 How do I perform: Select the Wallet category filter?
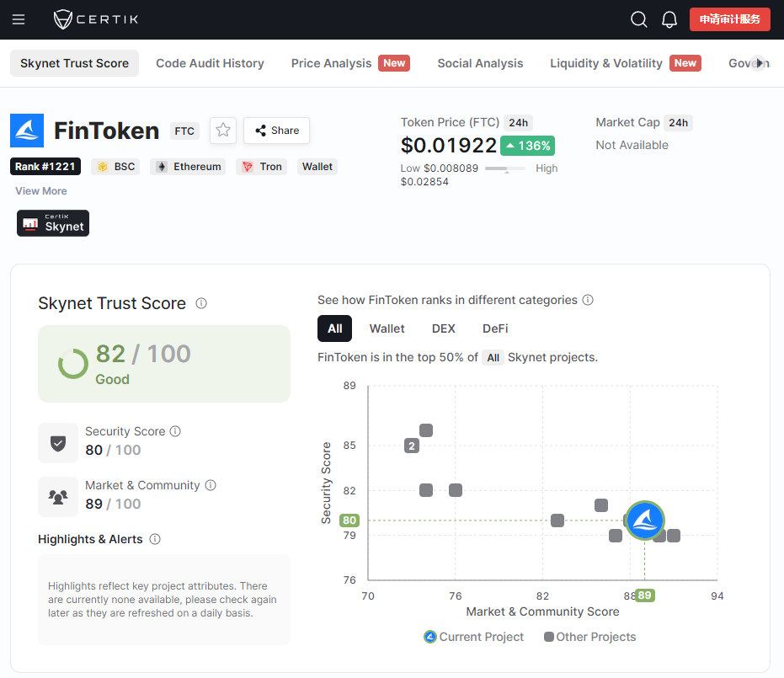(387, 328)
